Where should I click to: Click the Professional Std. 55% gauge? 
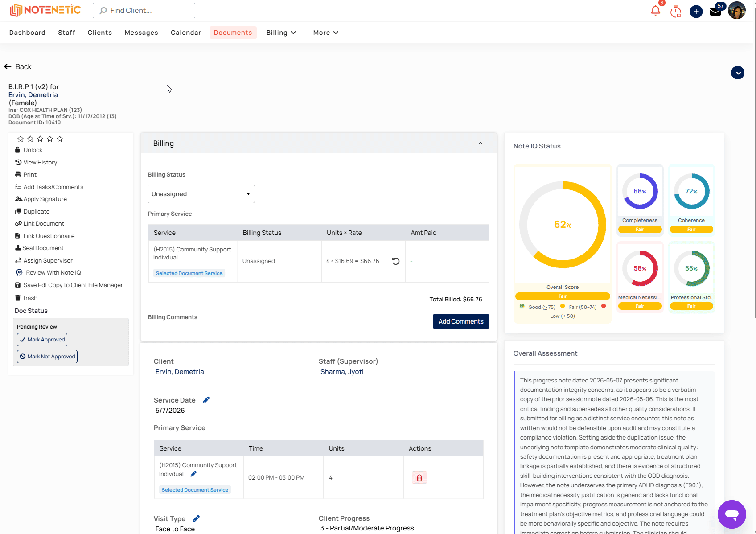pos(691,268)
